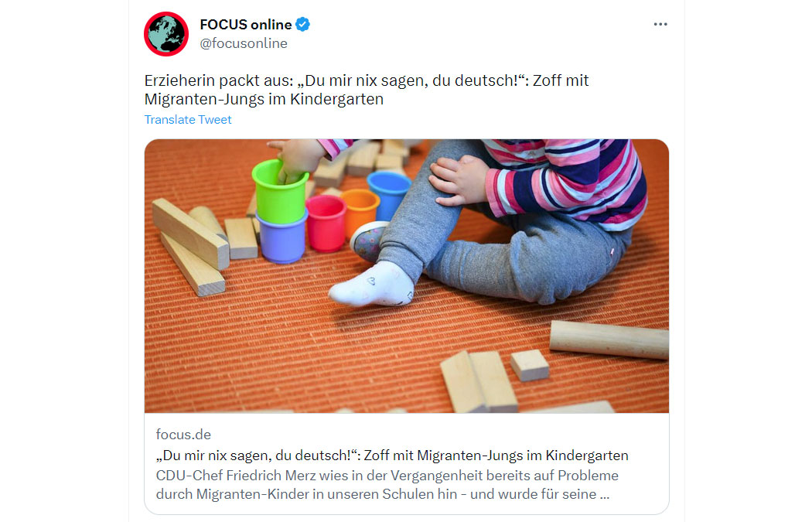This screenshot has width=812, height=522.
Task: Click the small wooden cube near the photo's bottom
Action: (529, 364)
